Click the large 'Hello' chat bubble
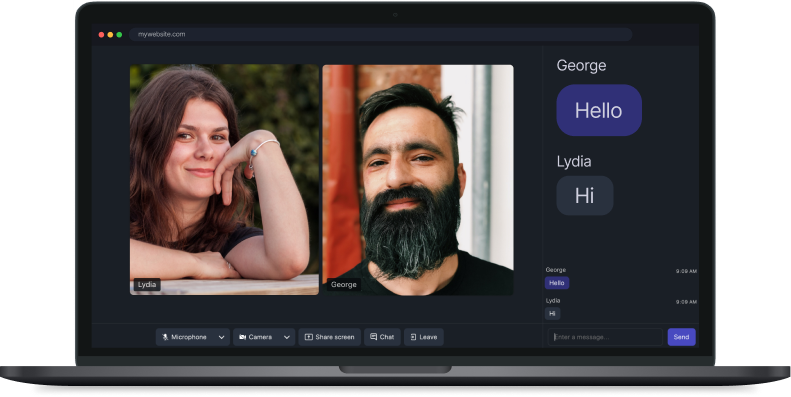This screenshot has width=791, height=397. [599, 110]
